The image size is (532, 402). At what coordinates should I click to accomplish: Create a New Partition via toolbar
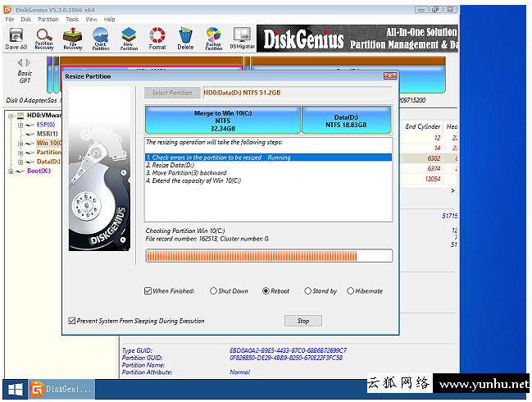pos(129,39)
